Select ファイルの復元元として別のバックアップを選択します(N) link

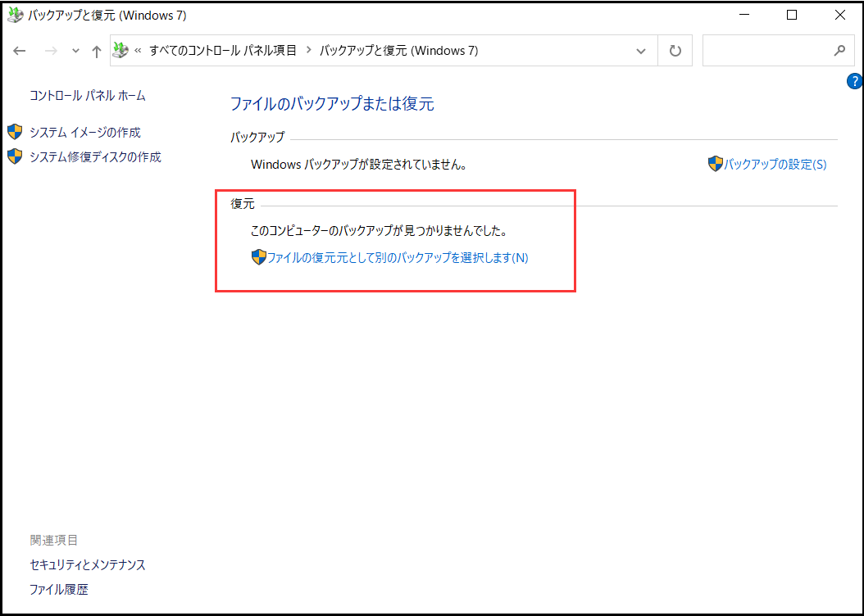click(398, 258)
